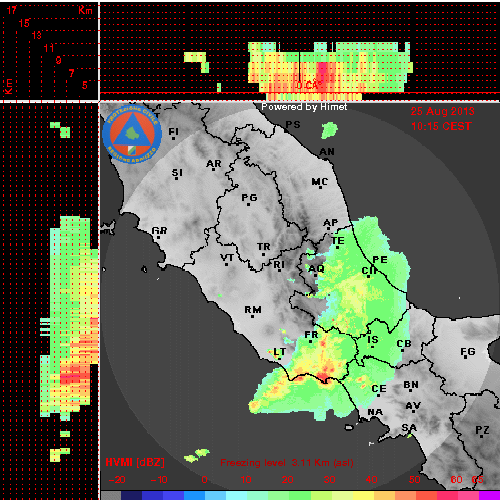
Task: Click the RI city label
Action: (x=279, y=265)
